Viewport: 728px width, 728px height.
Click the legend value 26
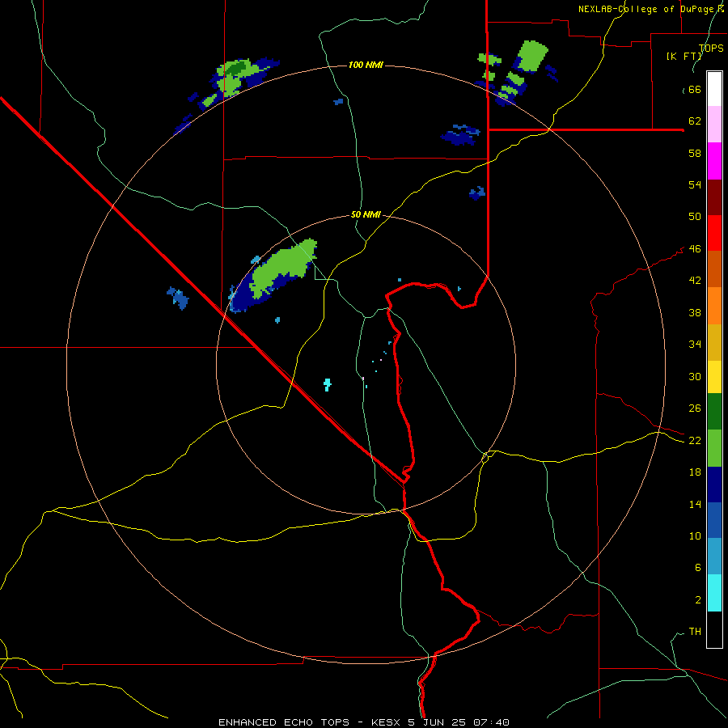coord(695,408)
